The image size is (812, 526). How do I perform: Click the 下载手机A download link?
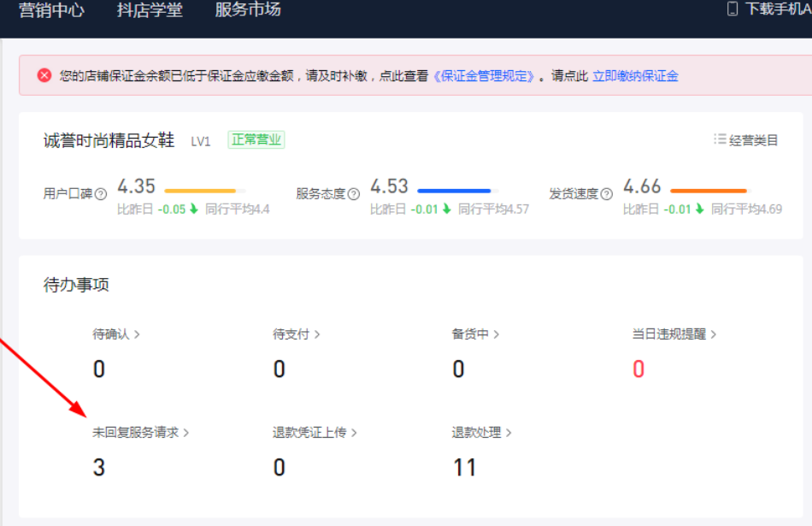779,9
